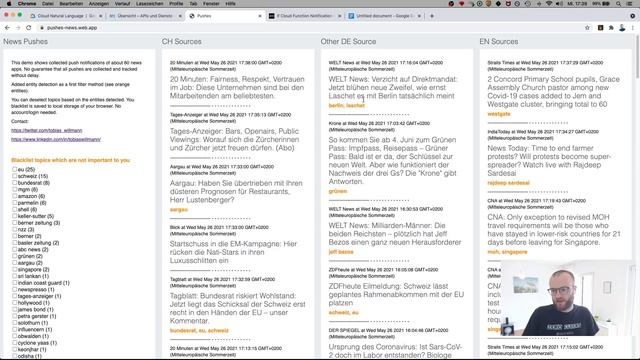Click the berlin, laschet entity tags

347,105
